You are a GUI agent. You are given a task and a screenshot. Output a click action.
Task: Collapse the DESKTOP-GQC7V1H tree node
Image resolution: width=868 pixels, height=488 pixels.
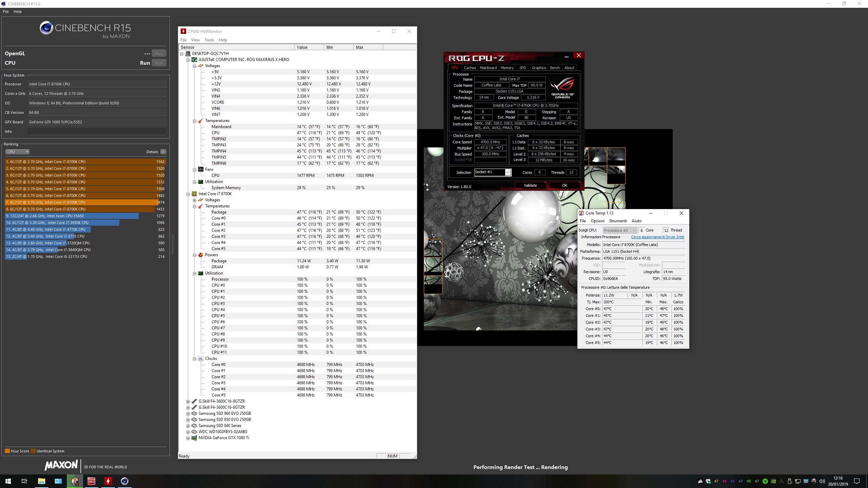[x=182, y=54]
